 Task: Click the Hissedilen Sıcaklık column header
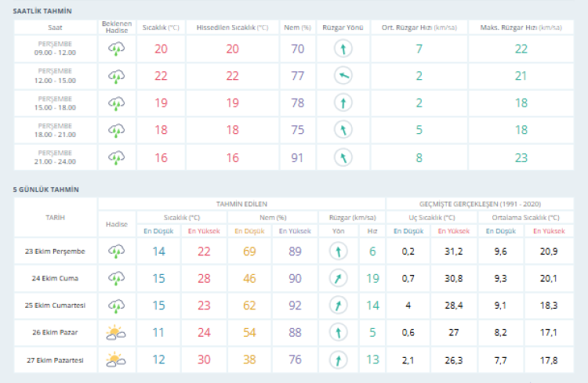pos(232,27)
